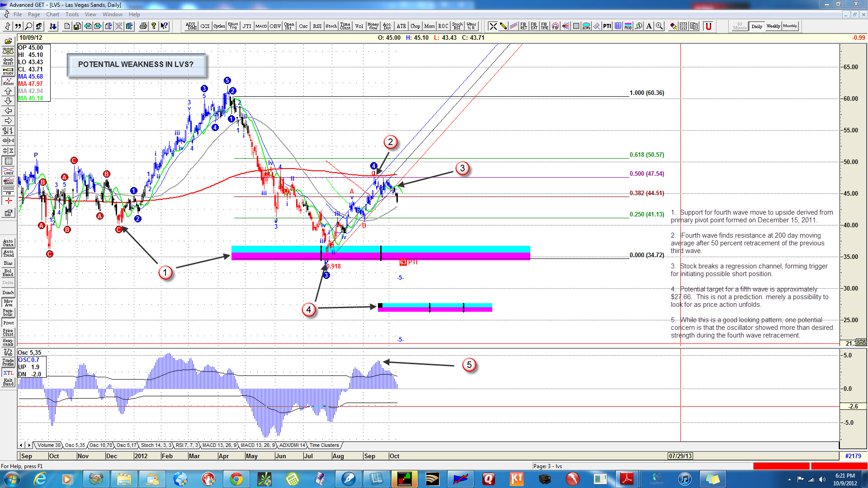The width and height of the screenshot is (868, 488).
Task: Switch chart to Weekly timeframe
Action: [773, 26]
